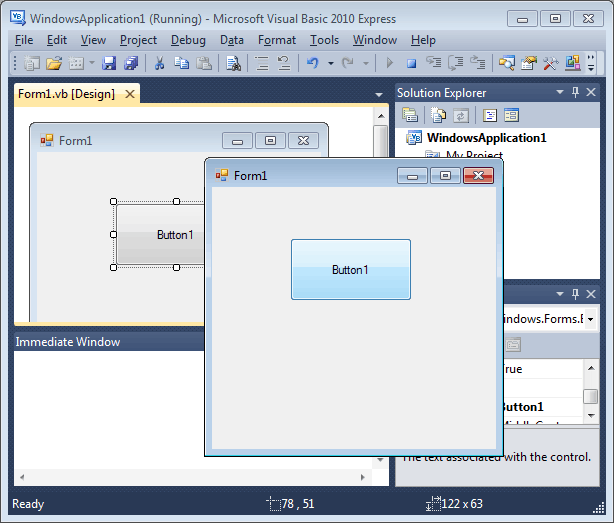Select WindowsApplication1 project node

[486, 138]
